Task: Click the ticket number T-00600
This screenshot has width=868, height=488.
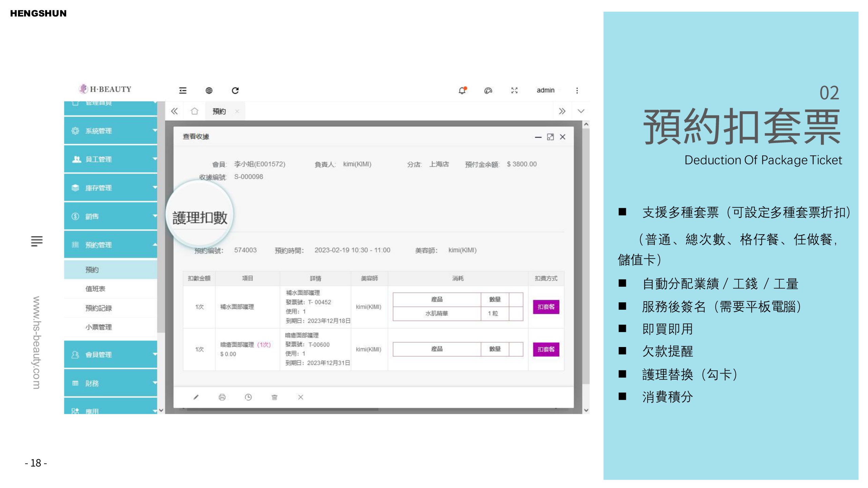Action: point(319,345)
